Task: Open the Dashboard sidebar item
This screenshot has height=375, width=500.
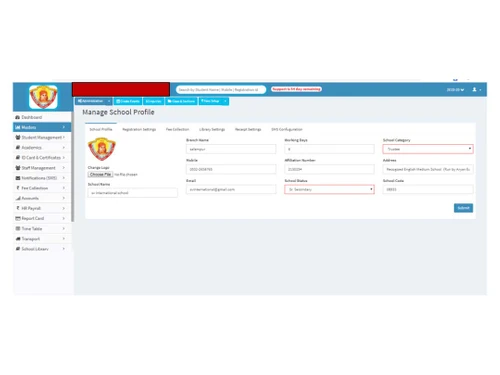Action: 42,117
